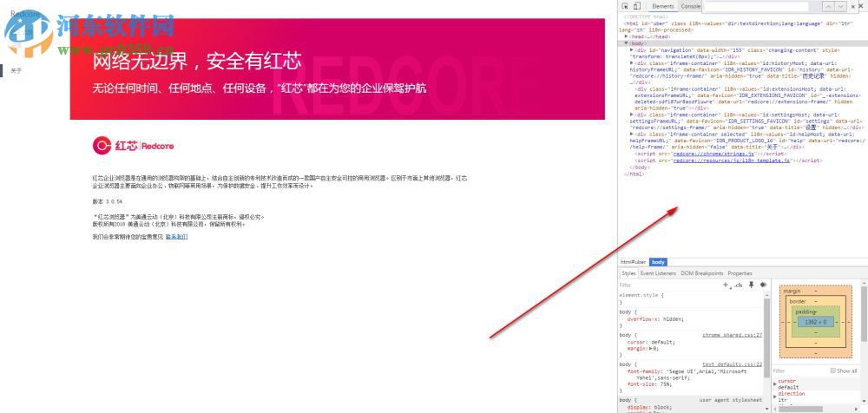Go to previous search result arrow
Viewport: 868px width, 413px height.
point(828,6)
